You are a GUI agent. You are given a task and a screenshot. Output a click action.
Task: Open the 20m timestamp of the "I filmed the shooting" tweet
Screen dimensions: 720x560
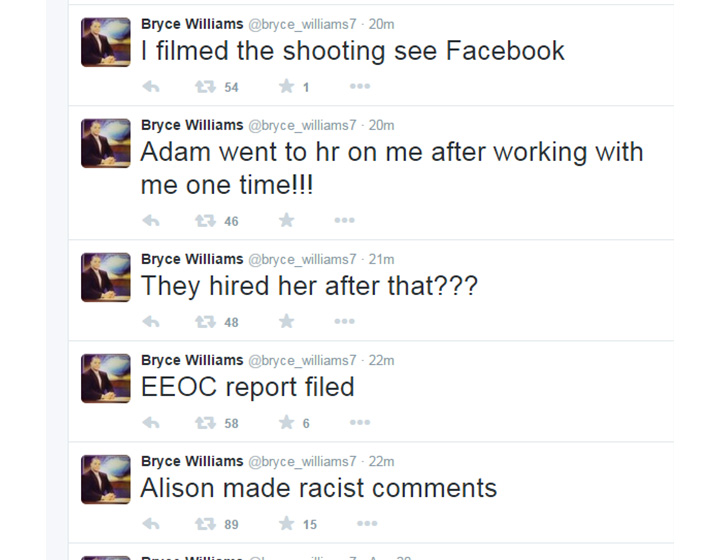click(381, 24)
